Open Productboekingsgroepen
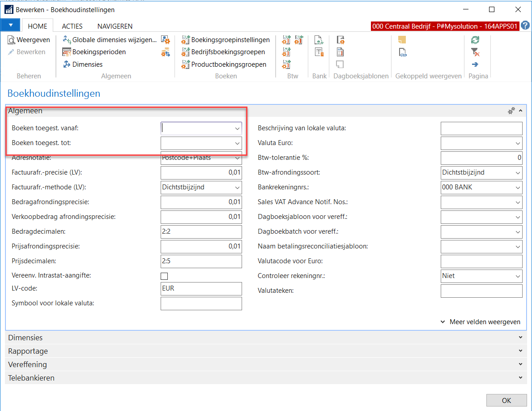The height and width of the screenshot is (411, 532). tap(224, 64)
